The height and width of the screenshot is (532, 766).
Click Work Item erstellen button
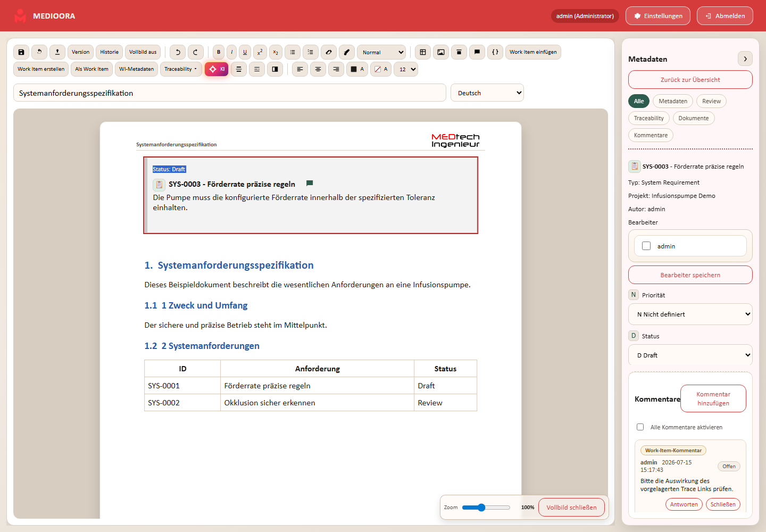point(41,69)
